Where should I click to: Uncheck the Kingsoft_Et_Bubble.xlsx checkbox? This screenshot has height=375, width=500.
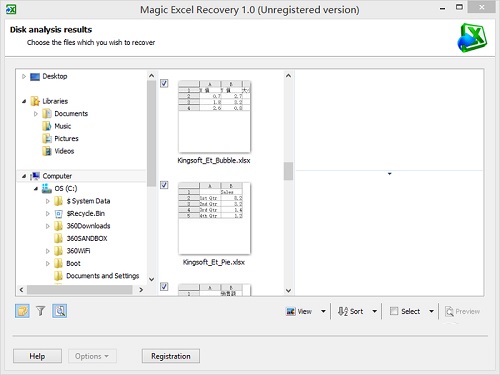[164, 83]
